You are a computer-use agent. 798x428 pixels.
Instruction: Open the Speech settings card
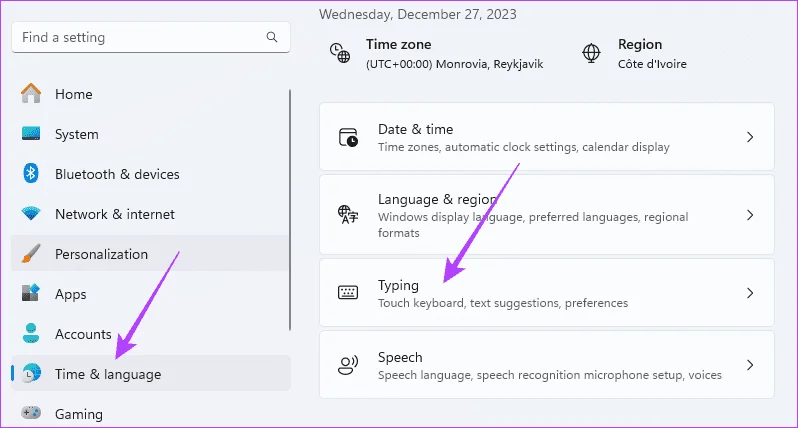click(547, 365)
